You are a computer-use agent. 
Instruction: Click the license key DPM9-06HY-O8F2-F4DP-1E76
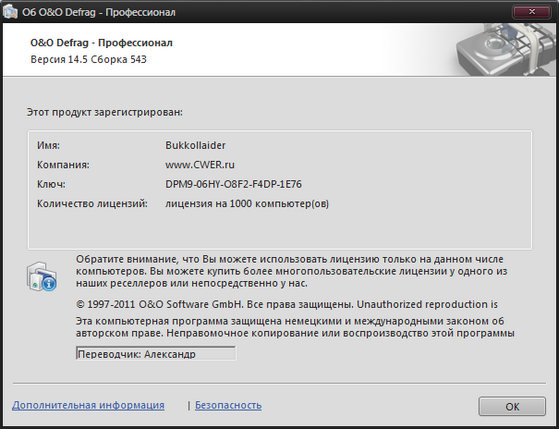click(234, 184)
